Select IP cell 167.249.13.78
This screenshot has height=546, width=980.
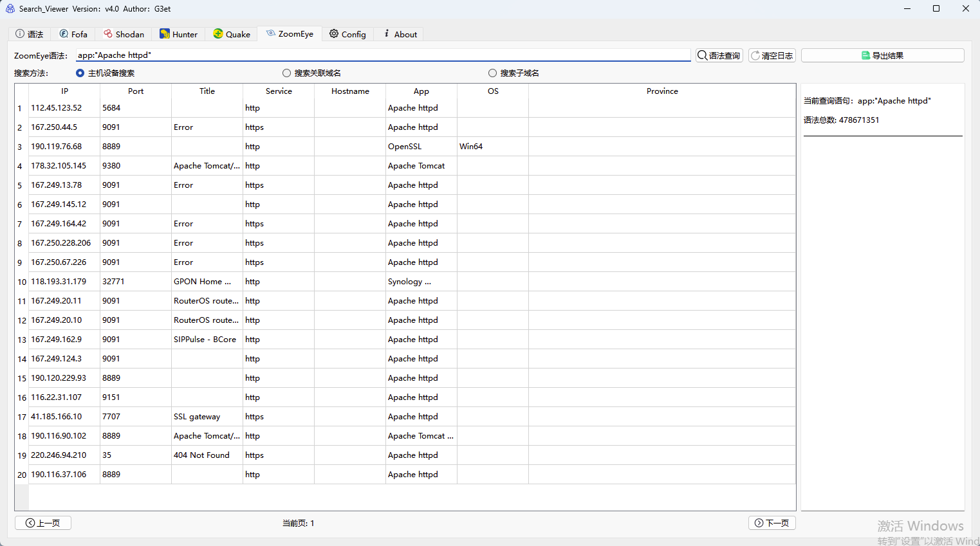(64, 185)
